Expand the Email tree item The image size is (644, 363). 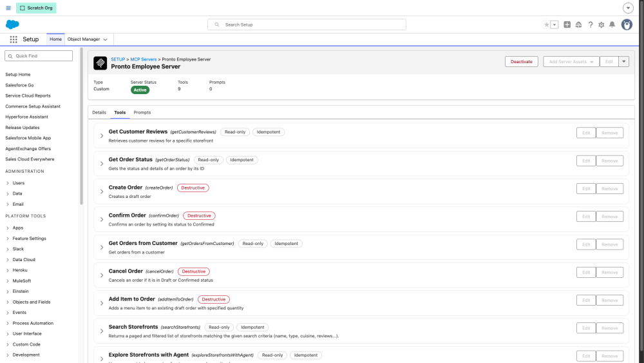tap(7, 204)
